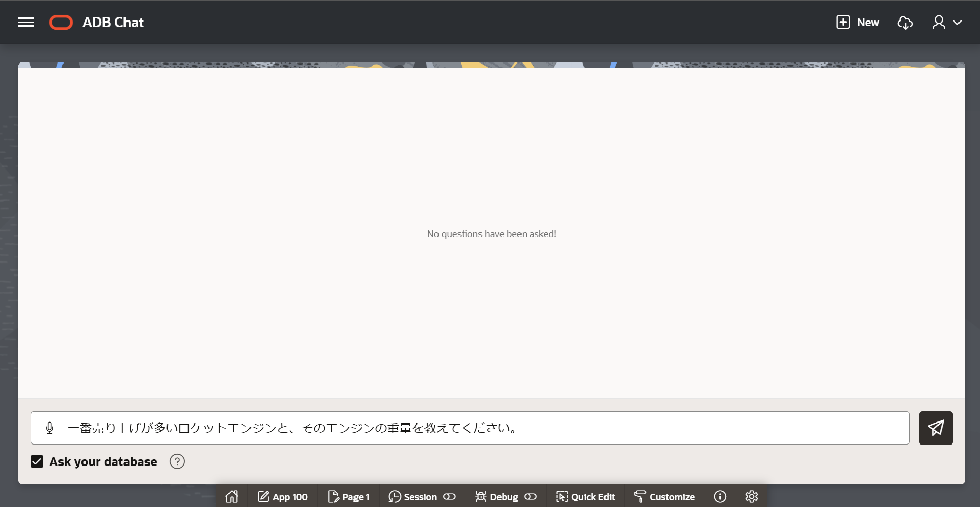The width and height of the screenshot is (980, 507).
Task: Activate Quick Edit mode
Action: [586, 496]
